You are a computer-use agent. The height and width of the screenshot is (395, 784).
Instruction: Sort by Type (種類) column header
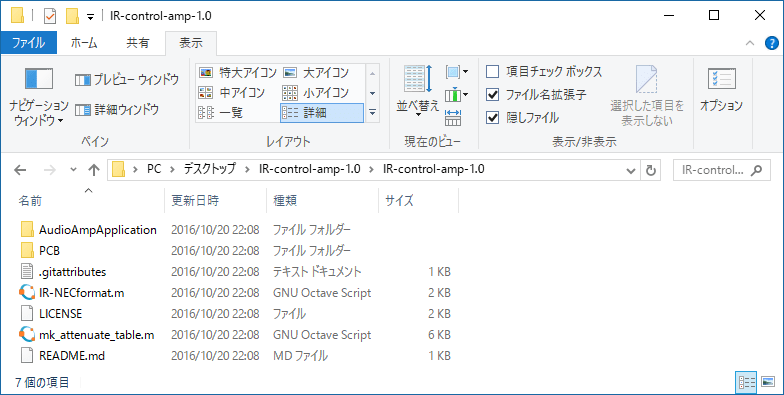286,201
